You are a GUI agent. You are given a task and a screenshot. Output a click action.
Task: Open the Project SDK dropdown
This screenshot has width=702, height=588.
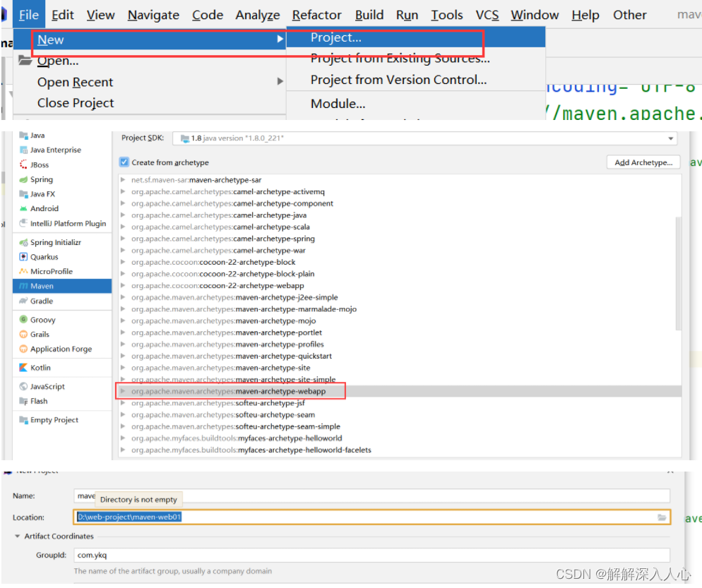424,138
